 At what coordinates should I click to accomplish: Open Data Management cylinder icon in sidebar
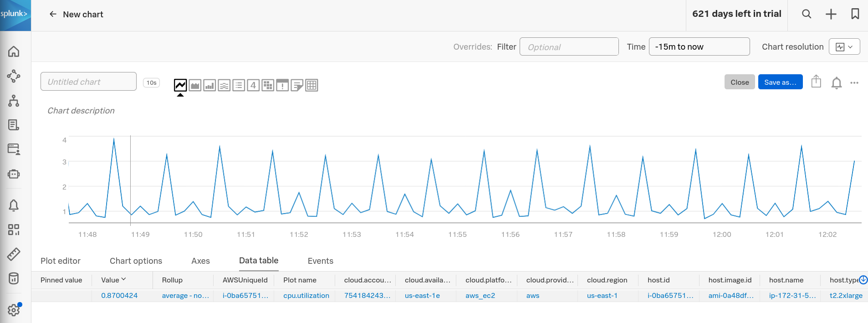tap(14, 278)
